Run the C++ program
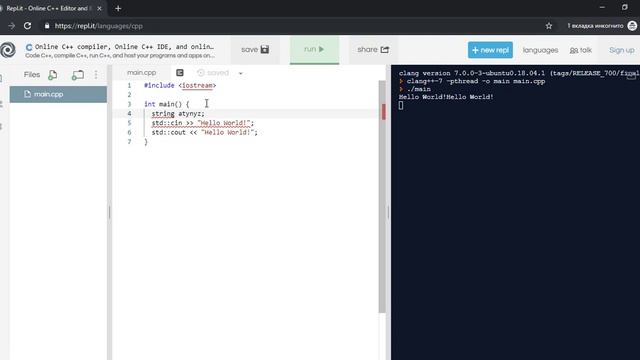640x360 pixels. tap(314, 50)
